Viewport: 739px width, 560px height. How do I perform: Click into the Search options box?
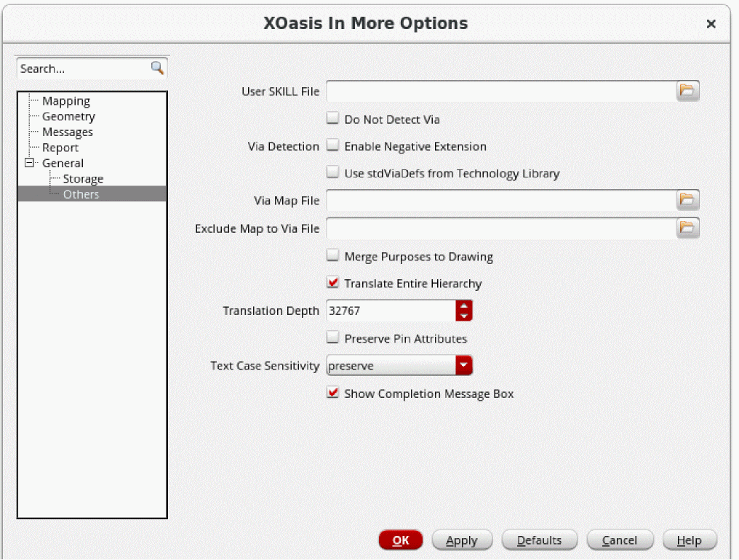84,68
